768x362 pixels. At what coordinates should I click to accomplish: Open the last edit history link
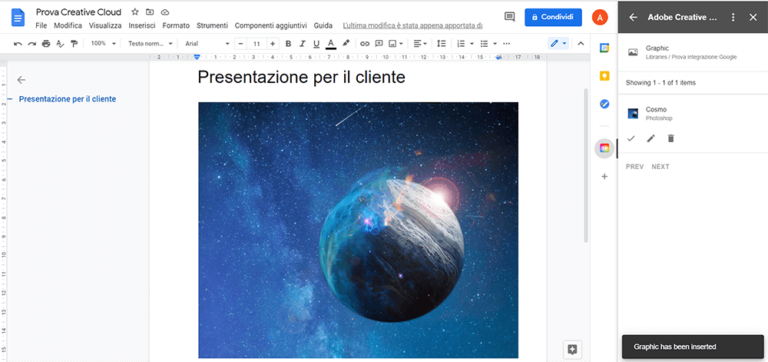click(412, 25)
